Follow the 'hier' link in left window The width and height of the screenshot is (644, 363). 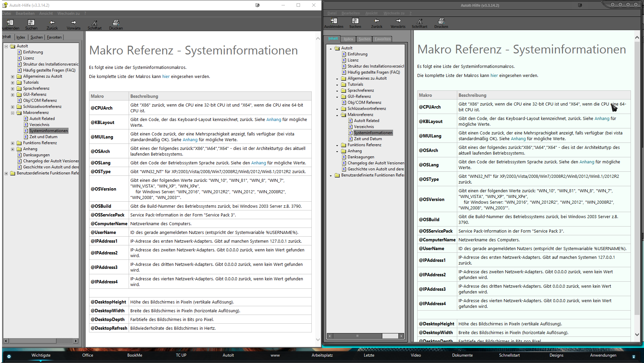tap(166, 77)
